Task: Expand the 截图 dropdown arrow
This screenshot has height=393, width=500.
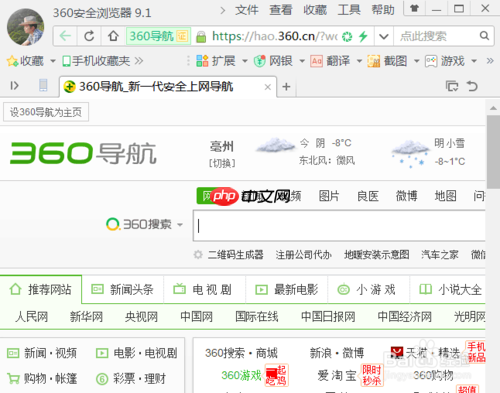Action: pos(417,61)
